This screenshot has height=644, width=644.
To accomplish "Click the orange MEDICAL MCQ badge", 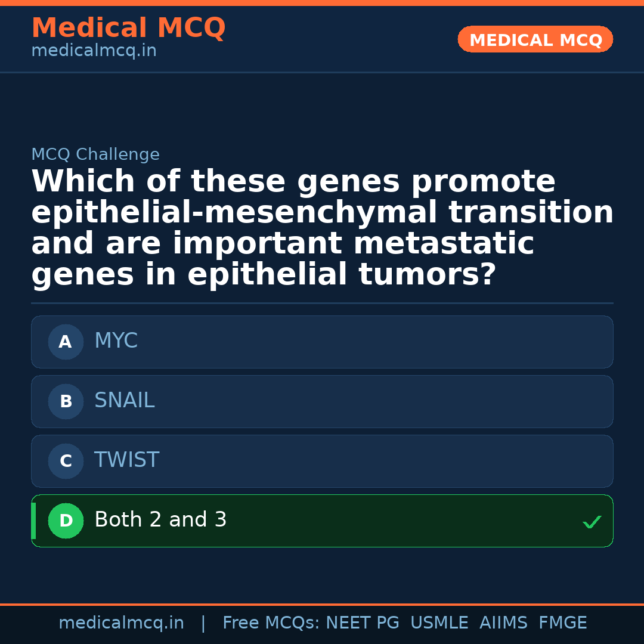I will pos(535,40).
